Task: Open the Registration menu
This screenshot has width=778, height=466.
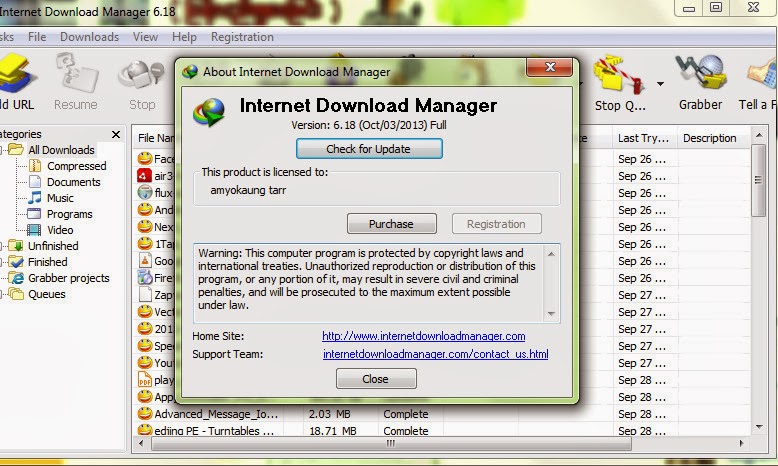Action: pyautogui.click(x=242, y=37)
